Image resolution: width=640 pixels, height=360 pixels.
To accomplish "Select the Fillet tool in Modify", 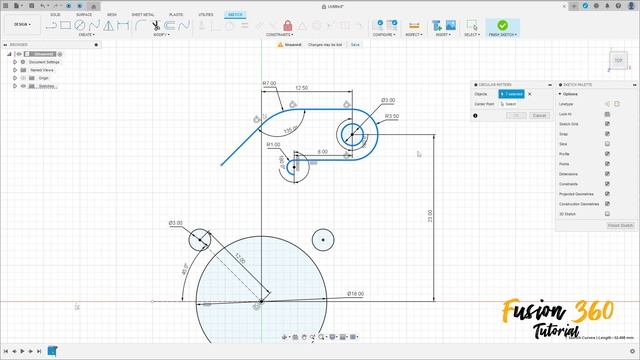I will click(x=141, y=25).
